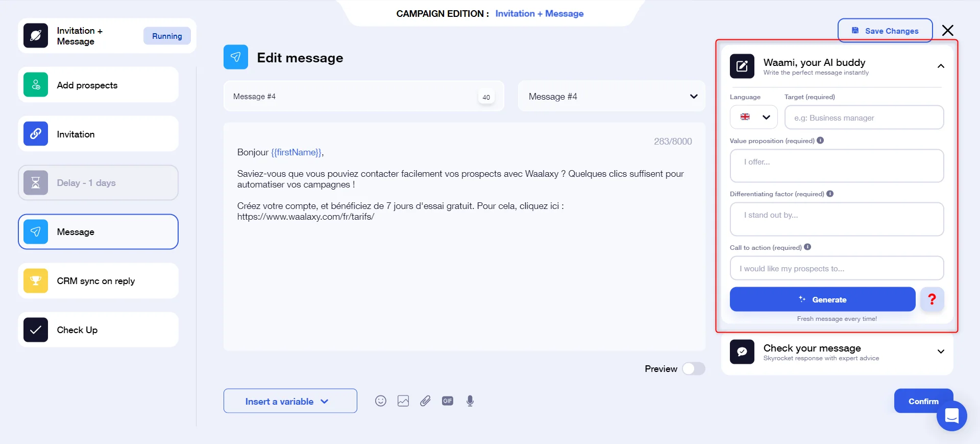Click the Value proposition info icon
The image size is (980, 444).
point(820,141)
